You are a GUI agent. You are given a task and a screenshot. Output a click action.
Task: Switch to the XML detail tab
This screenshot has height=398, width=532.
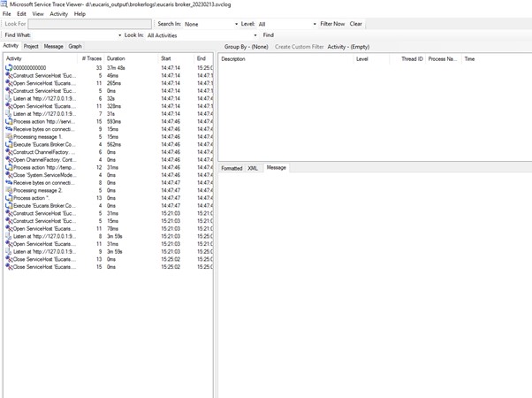pyautogui.click(x=253, y=168)
